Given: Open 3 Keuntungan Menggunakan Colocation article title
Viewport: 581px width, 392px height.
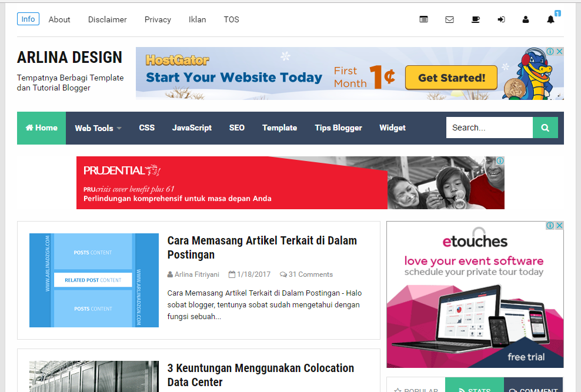Looking at the screenshot, I should pos(261,375).
